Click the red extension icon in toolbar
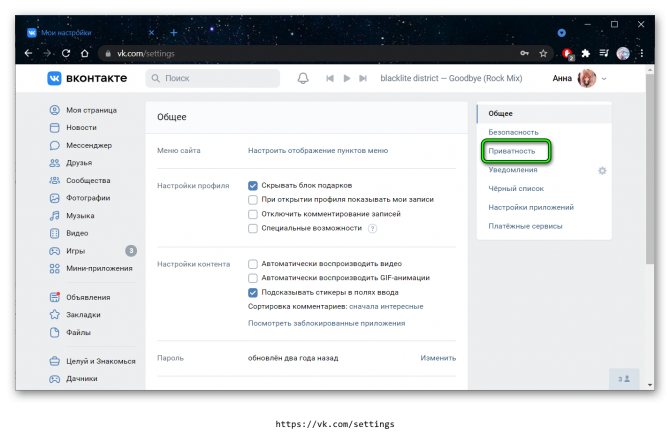 coord(568,54)
